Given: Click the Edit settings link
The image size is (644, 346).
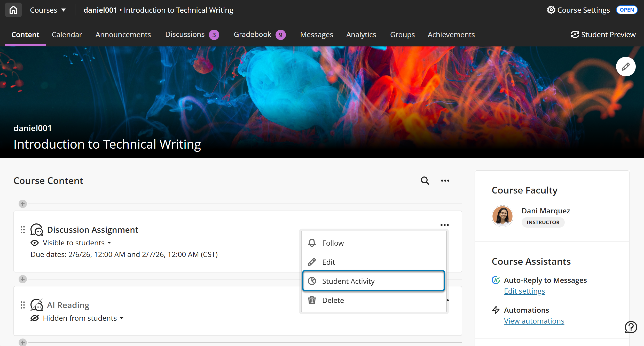Looking at the screenshot, I should tap(524, 291).
